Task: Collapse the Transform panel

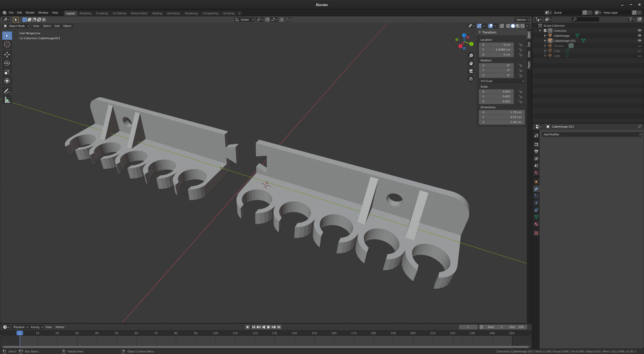Action: coord(480,32)
